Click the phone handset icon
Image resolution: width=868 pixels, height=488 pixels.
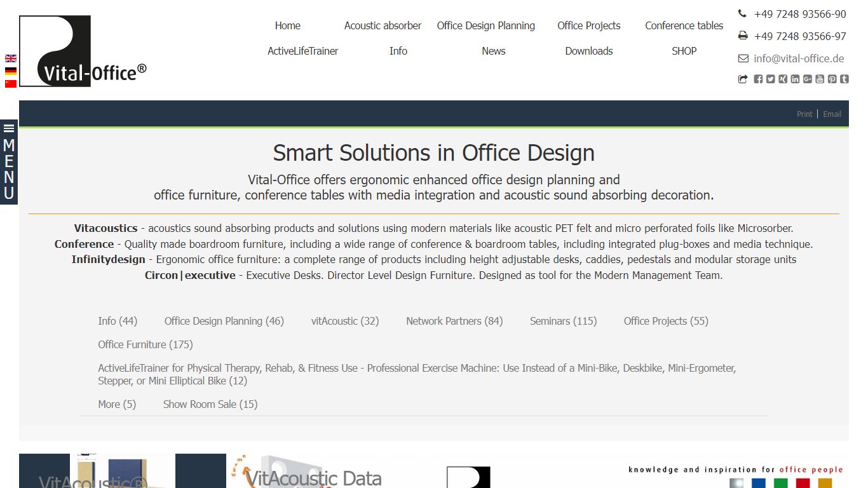point(742,13)
